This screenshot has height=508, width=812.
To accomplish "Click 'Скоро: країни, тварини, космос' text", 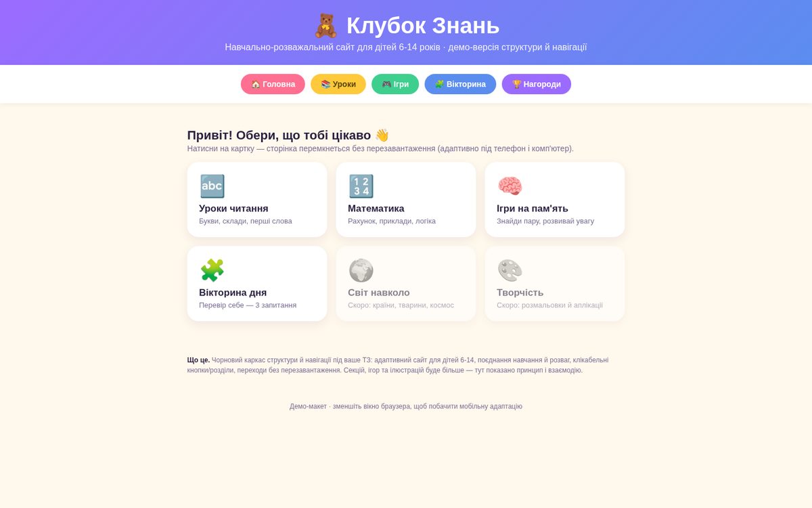I will pyautogui.click(x=401, y=305).
